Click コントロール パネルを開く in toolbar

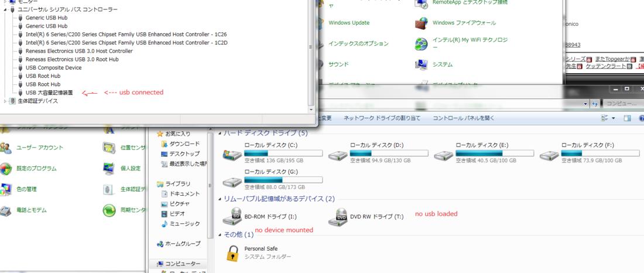tap(463, 118)
